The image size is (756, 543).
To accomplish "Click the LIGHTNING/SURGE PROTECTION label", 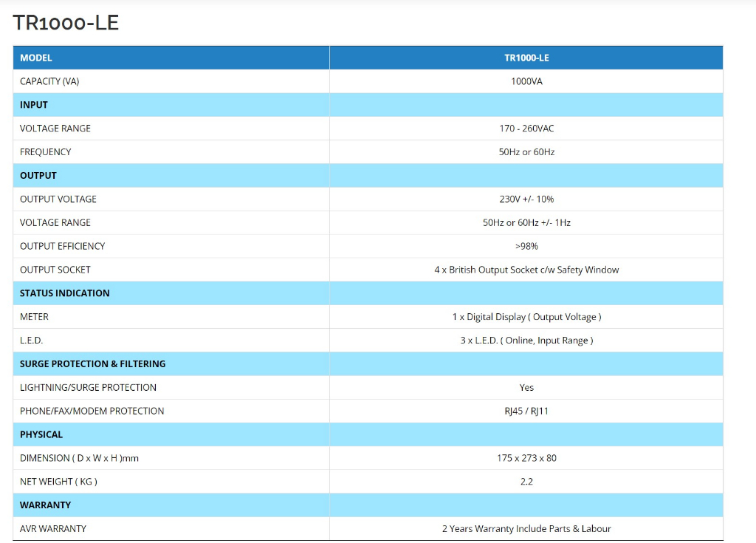I will pyautogui.click(x=89, y=388).
